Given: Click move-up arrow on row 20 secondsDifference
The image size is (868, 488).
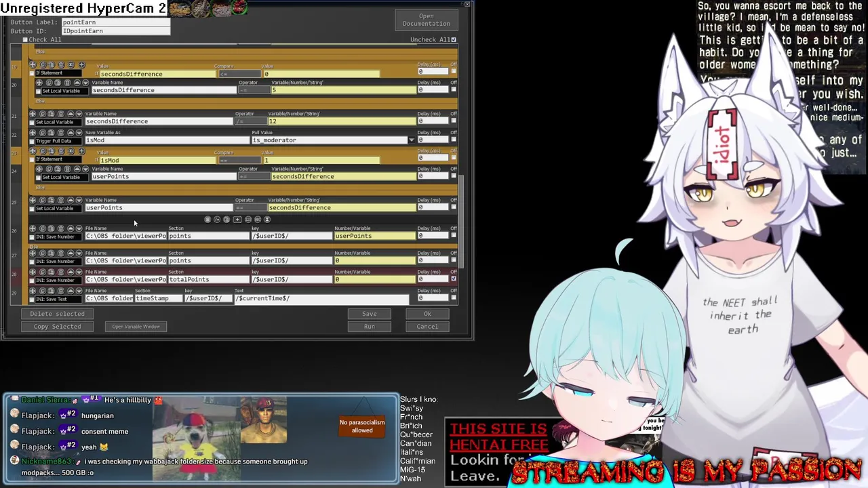Looking at the screenshot, I should (x=77, y=83).
